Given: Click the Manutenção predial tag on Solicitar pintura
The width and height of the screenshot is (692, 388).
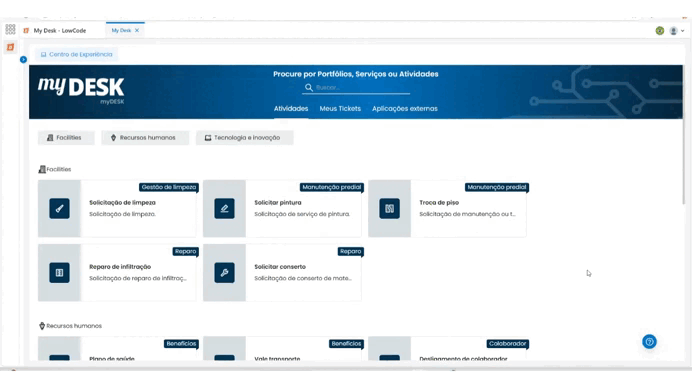Looking at the screenshot, I should coord(331,187).
